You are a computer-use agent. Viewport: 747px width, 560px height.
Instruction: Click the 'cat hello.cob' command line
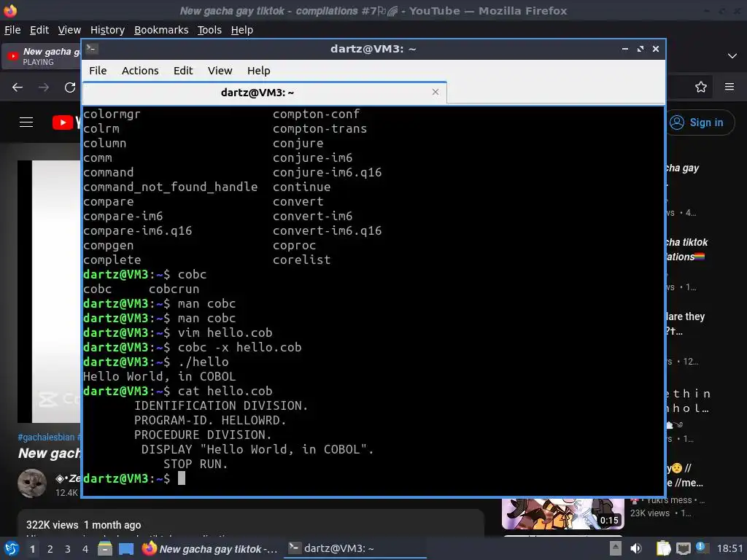click(225, 391)
